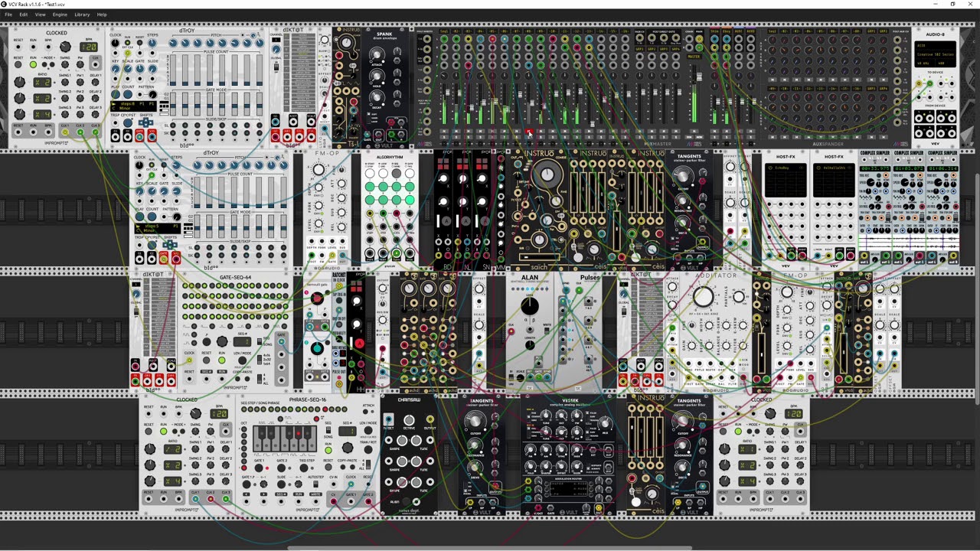Click the horizontal scrollbar at window bottom

pos(490,548)
